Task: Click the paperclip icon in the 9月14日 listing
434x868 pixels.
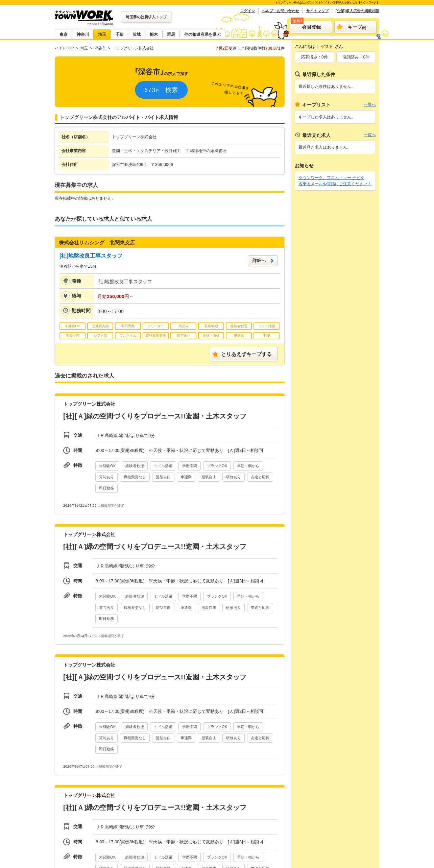Action: point(67,596)
